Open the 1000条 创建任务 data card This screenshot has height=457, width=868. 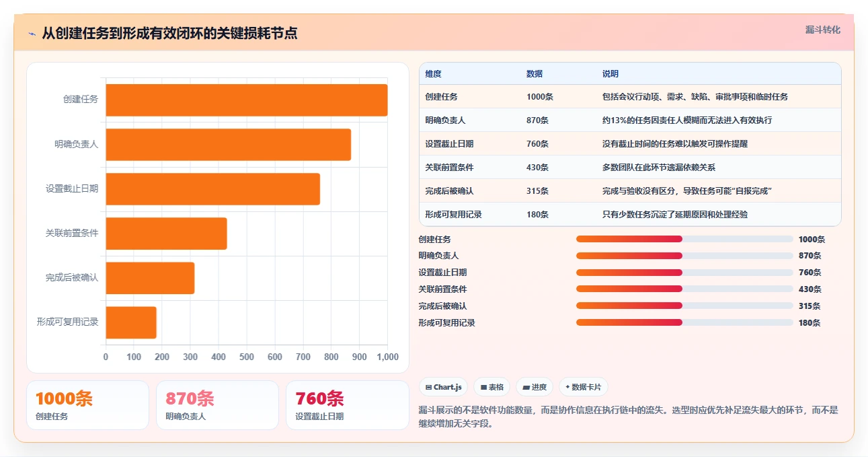pyautogui.click(x=87, y=405)
